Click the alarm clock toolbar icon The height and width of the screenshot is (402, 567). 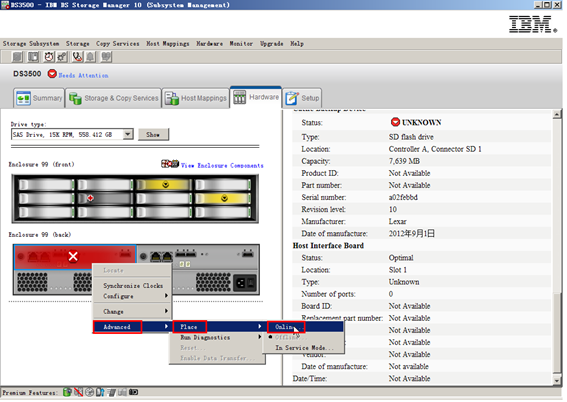coord(49,57)
